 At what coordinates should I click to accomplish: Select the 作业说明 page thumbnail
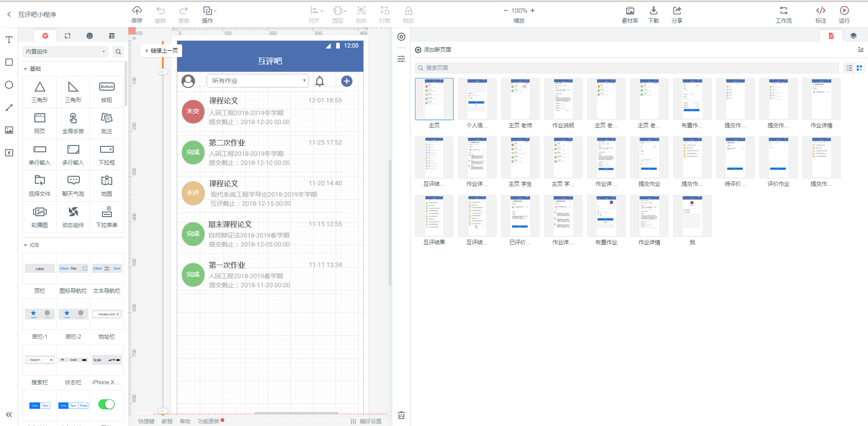click(x=563, y=99)
